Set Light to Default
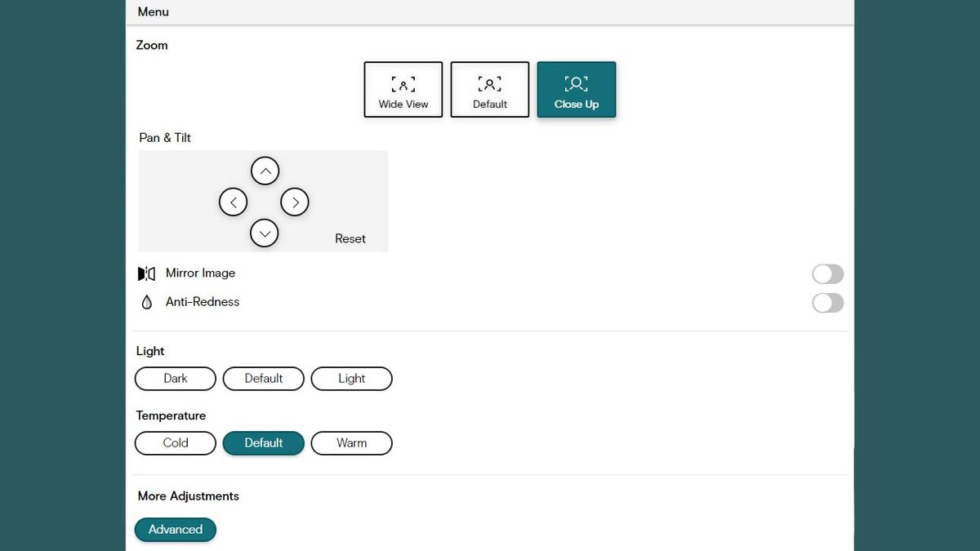Screen dimensions: 980x551 click(x=264, y=379)
